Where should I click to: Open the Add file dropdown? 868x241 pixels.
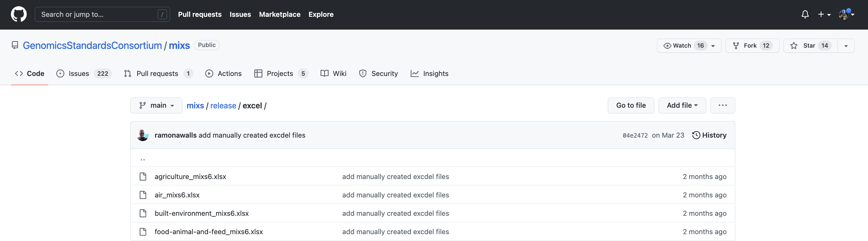pos(682,105)
